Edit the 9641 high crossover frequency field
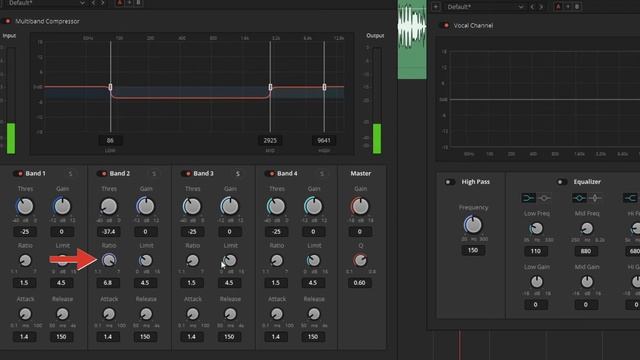 click(x=324, y=140)
